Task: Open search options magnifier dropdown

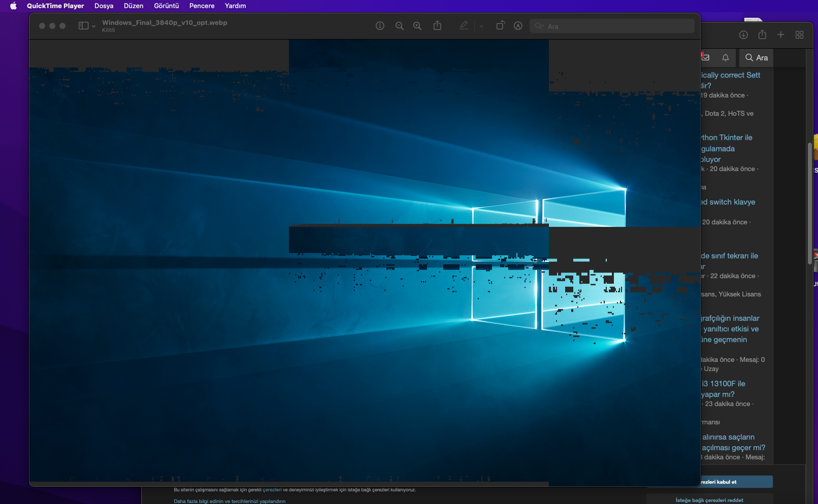Action: click(539, 26)
